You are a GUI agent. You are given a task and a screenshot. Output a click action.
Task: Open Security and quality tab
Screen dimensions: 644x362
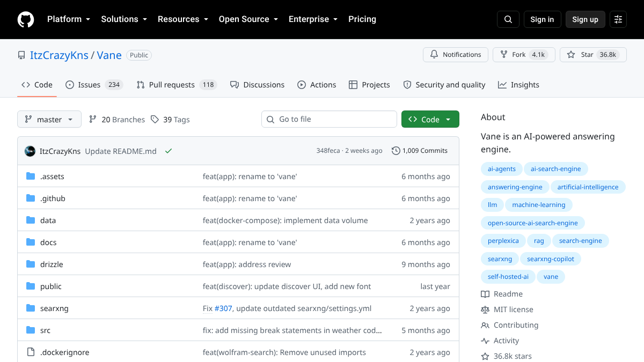pyautogui.click(x=444, y=85)
